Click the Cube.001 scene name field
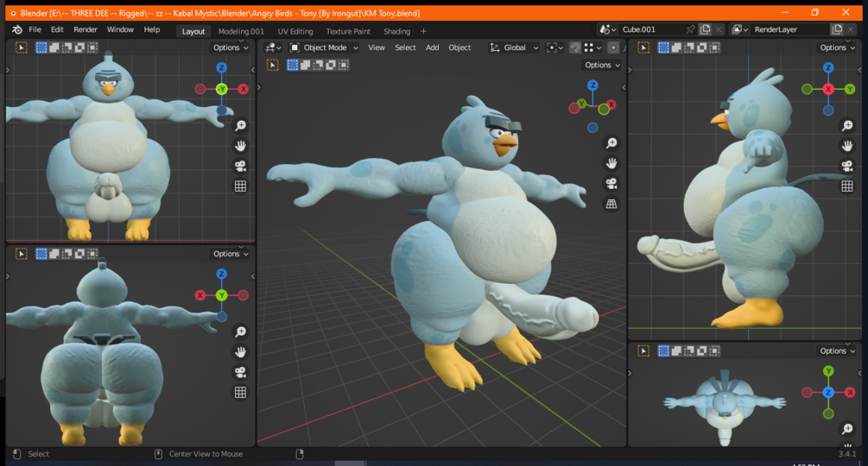Image resolution: width=868 pixels, height=466 pixels. click(651, 29)
